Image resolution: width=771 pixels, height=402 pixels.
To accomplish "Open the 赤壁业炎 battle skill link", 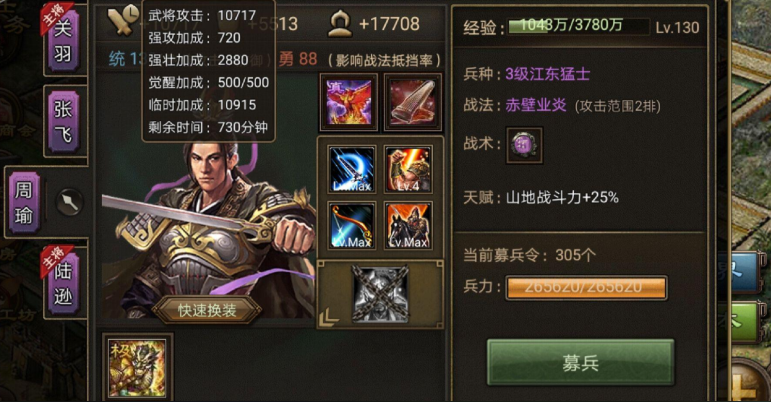I will 535,105.
